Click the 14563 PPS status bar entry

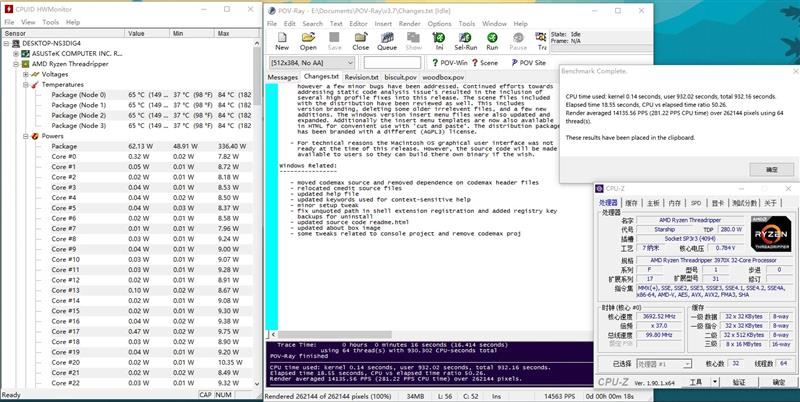pos(559,396)
